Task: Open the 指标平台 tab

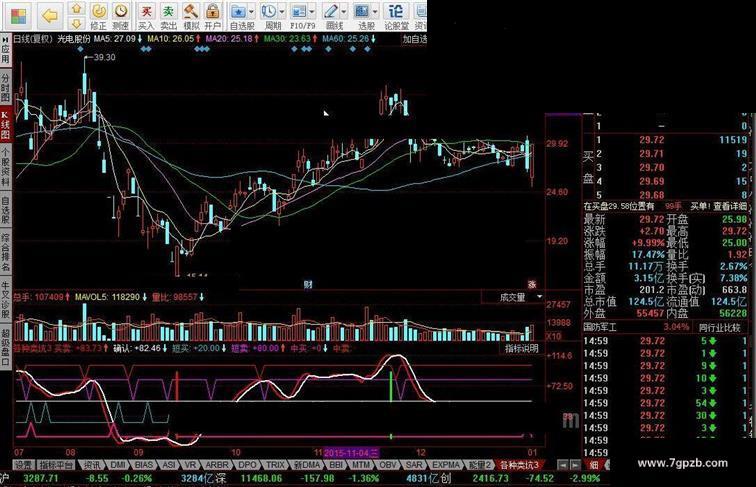Action: point(56,465)
